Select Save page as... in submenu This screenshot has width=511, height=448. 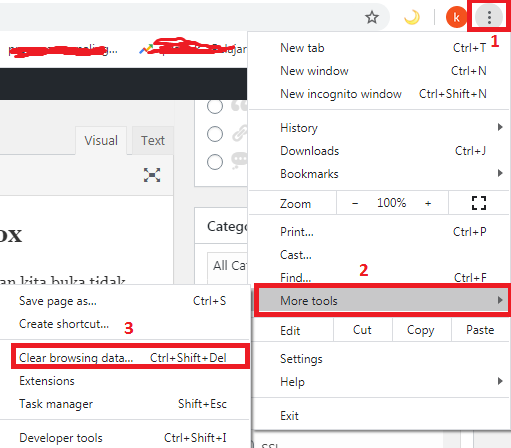pos(123,301)
